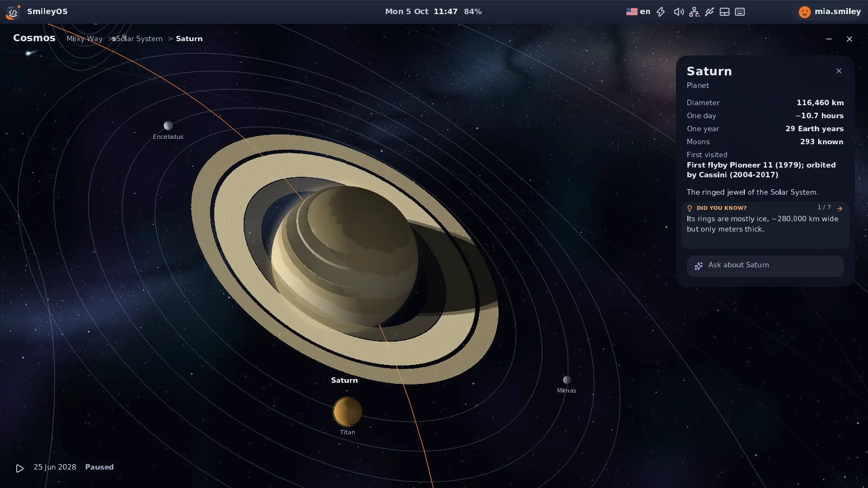Click the Diameter value 116,460 km
The image size is (868, 488).
point(820,102)
